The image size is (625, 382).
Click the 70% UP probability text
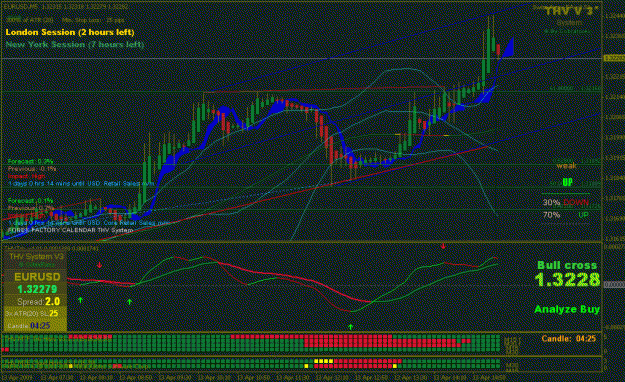[x=566, y=215]
